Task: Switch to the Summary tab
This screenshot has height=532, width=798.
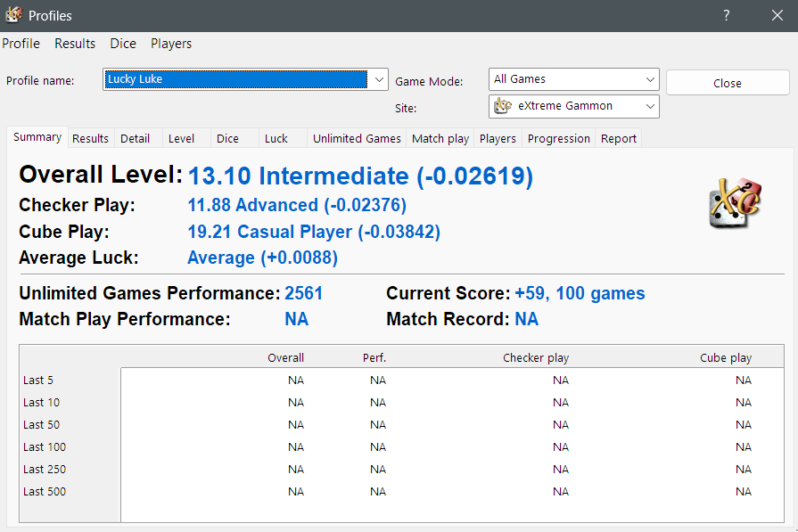Action: pyautogui.click(x=37, y=137)
